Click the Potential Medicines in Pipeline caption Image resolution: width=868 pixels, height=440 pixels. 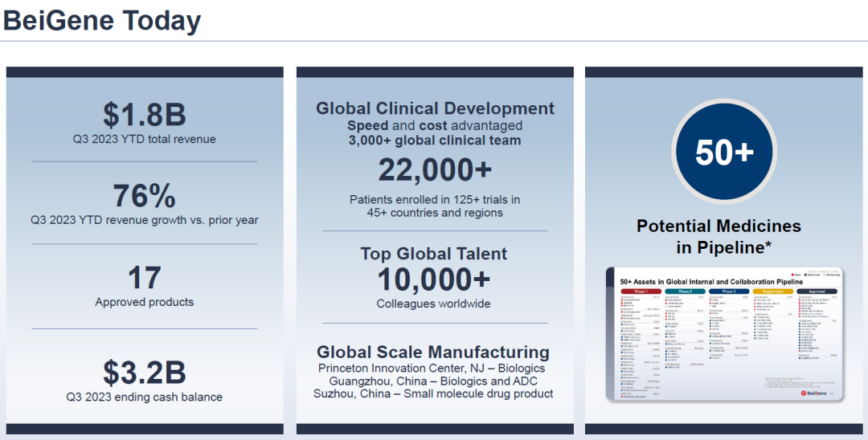tap(719, 237)
